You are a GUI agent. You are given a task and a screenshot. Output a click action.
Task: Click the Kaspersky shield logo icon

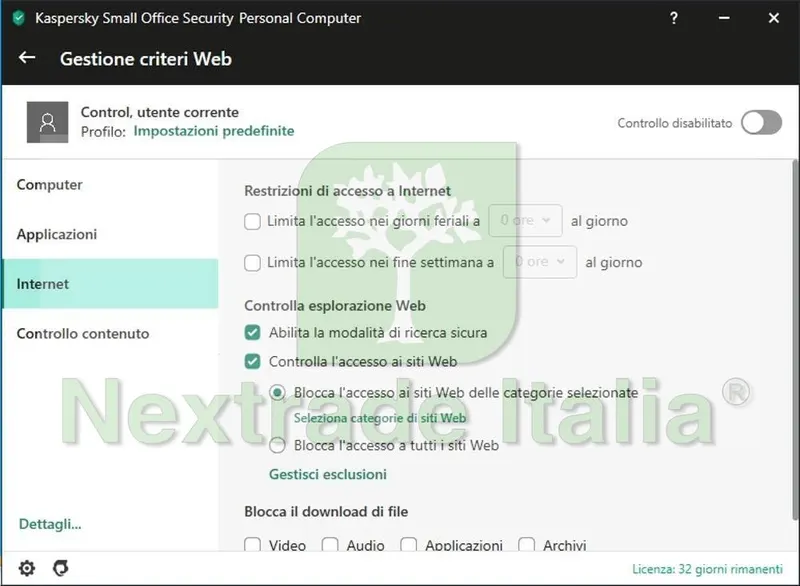pos(19,18)
